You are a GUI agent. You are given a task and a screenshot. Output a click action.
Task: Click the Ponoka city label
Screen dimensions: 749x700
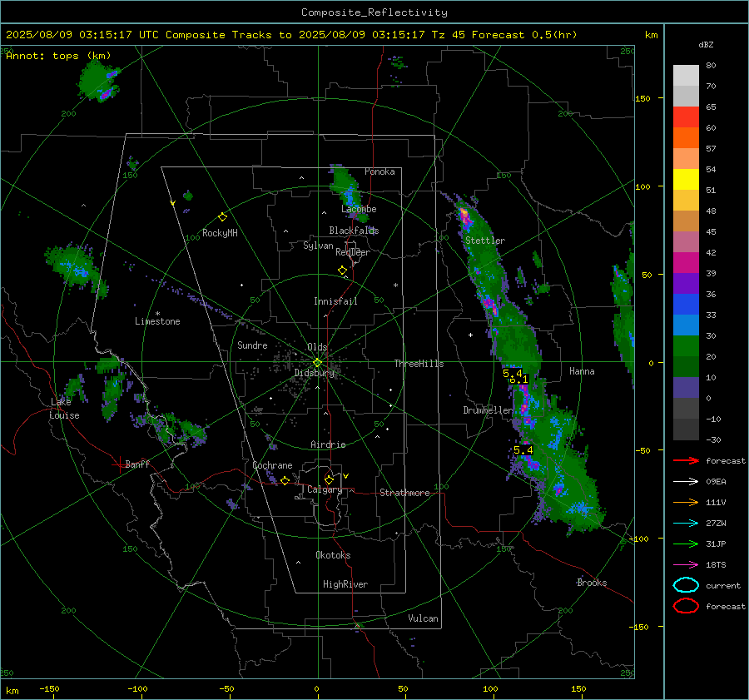379,171
